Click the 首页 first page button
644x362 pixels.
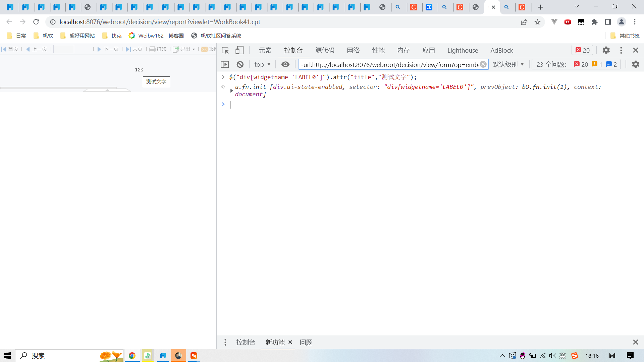[x=10, y=49]
